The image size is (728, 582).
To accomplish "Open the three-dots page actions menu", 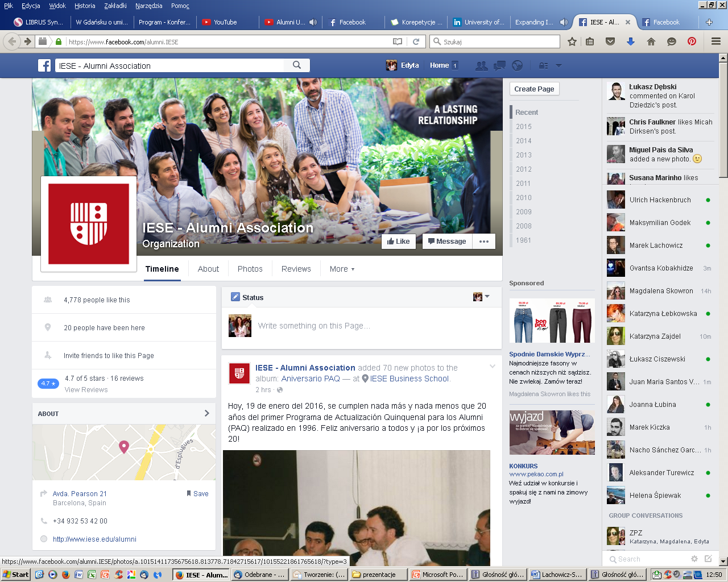I will tap(484, 242).
